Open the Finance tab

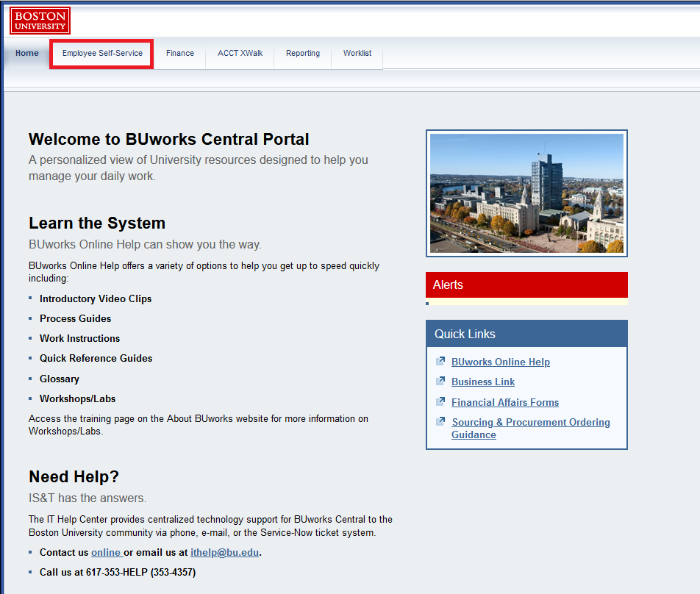[x=180, y=53]
